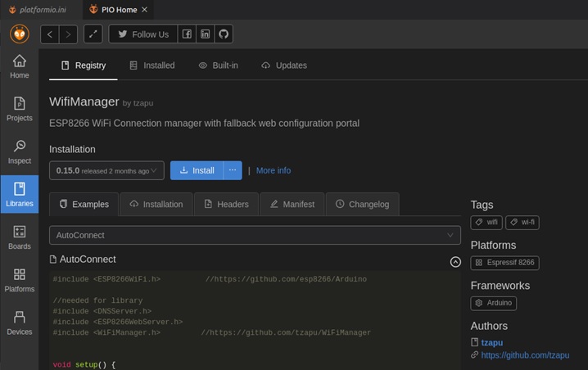Click the Arduino framework tag
Image resolution: width=588 pixels, height=370 pixels.
[494, 303]
